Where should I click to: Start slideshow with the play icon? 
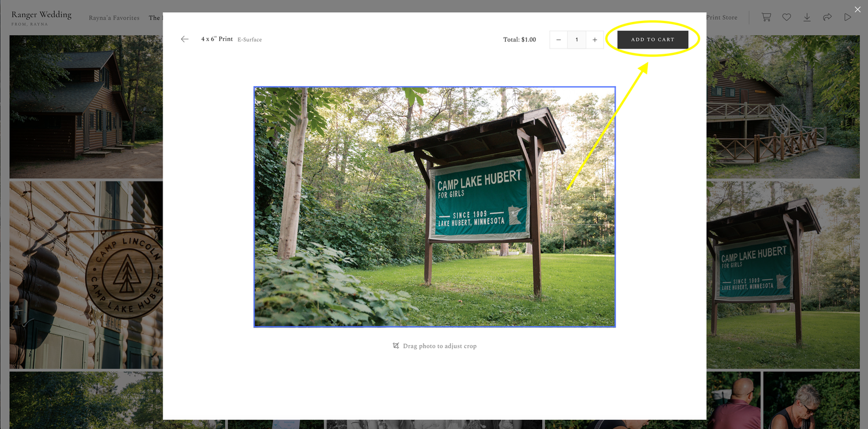click(x=848, y=17)
